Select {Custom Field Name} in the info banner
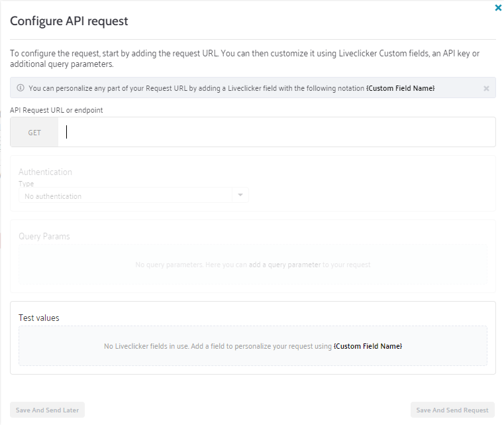This screenshot has width=504, height=425. [x=400, y=88]
